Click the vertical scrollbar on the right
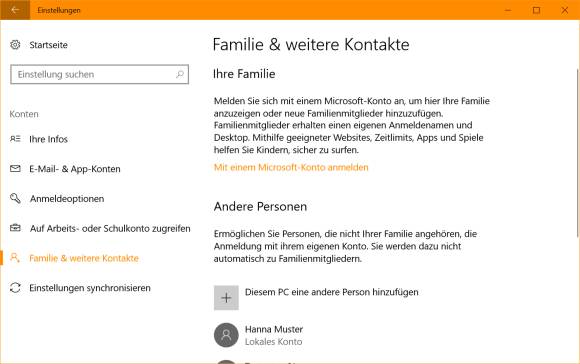Viewport: 580px width, 364px height. [577, 152]
